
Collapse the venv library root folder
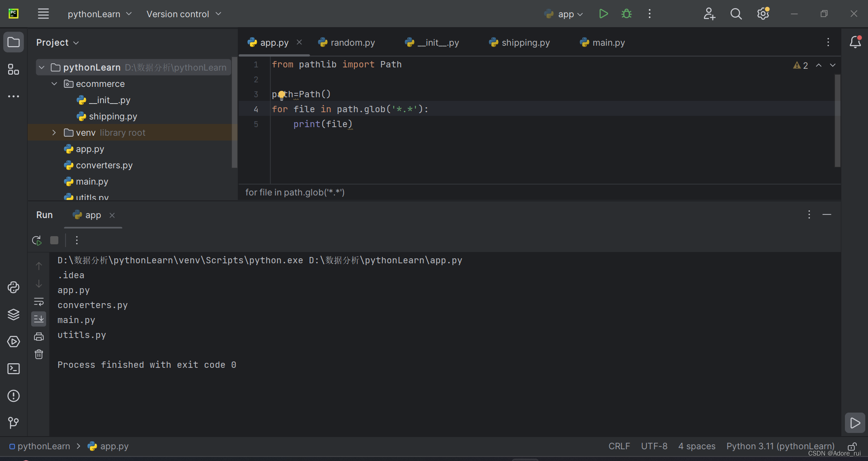point(54,133)
